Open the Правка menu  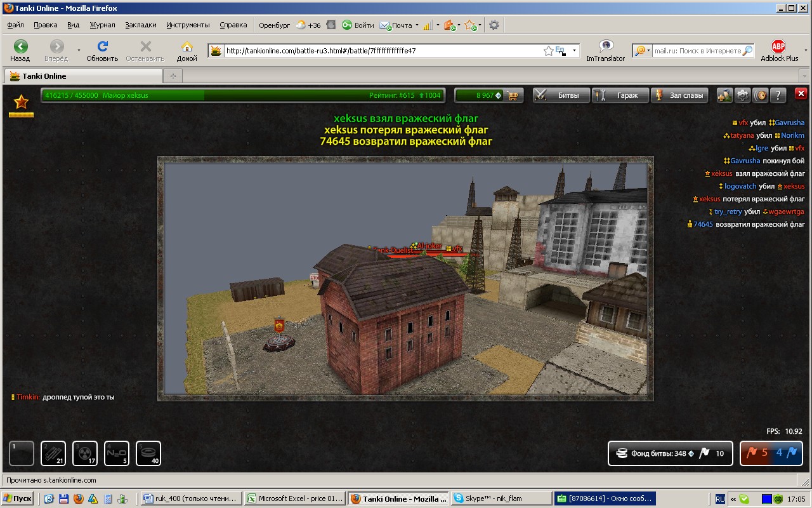point(46,25)
